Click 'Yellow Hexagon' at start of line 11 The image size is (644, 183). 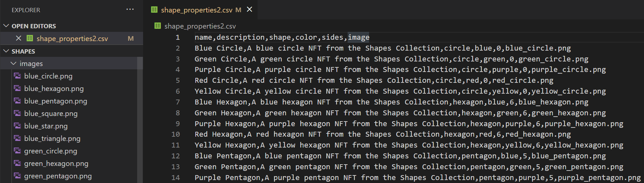(x=225, y=145)
